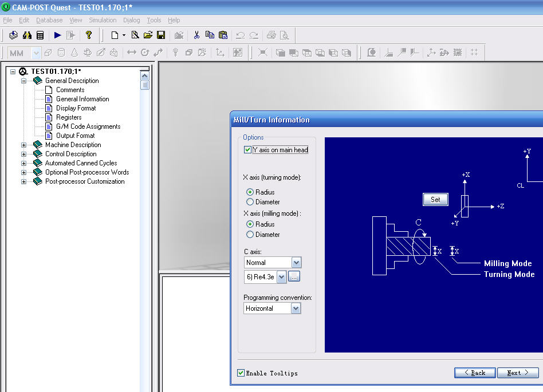Viewport: 543px width, 392px height.
Task: Open the 6) Re4.3e format dropdown
Action: pos(282,277)
